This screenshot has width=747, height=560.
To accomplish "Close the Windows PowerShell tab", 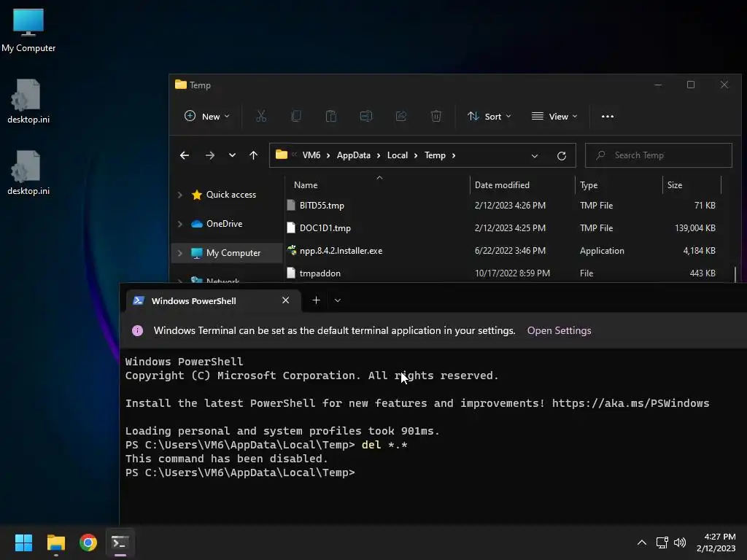I will [285, 300].
